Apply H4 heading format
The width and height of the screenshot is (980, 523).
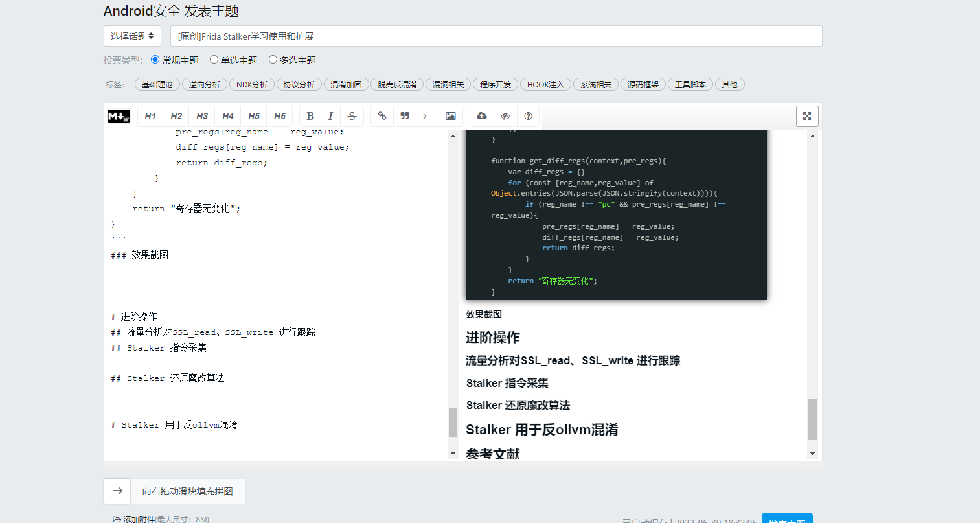228,116
